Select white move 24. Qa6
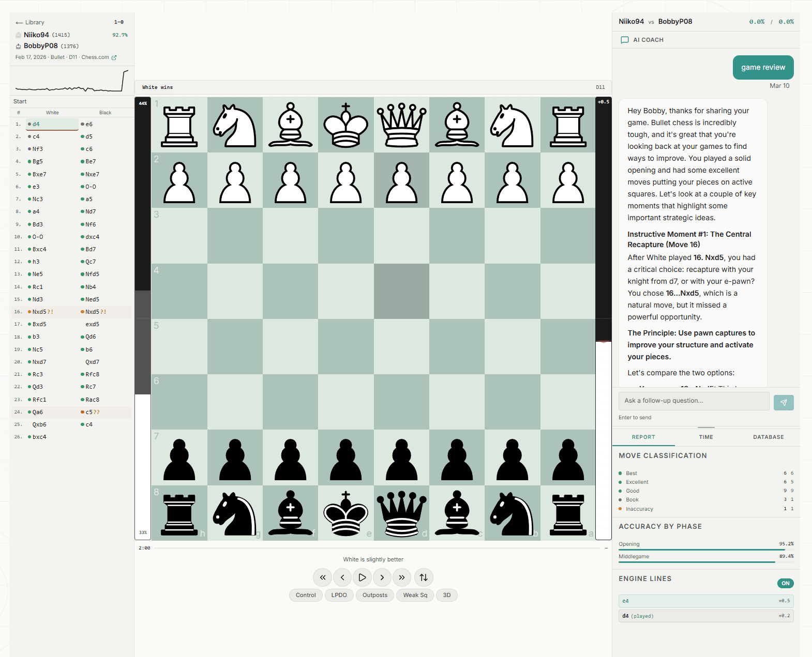Viewport: 812px width, 657px height. [52, 412]
